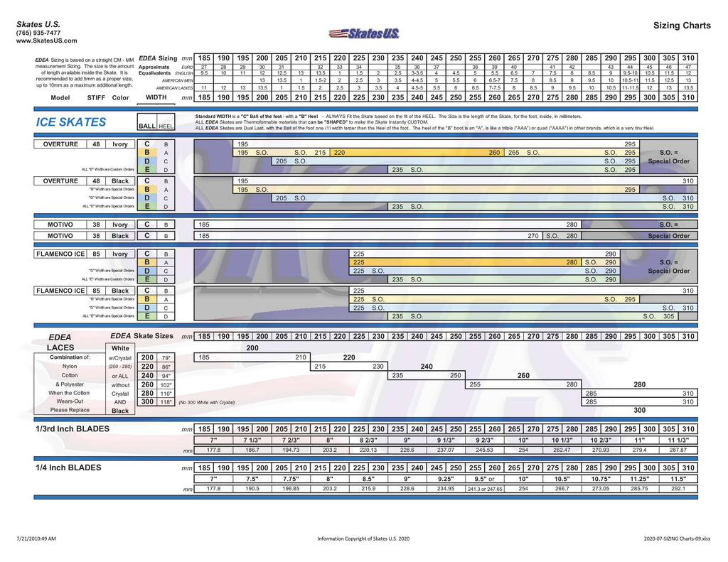This screenshot has width=728, height=562.
Task: Select the 118" lace length cell
Action: (166, 402)
